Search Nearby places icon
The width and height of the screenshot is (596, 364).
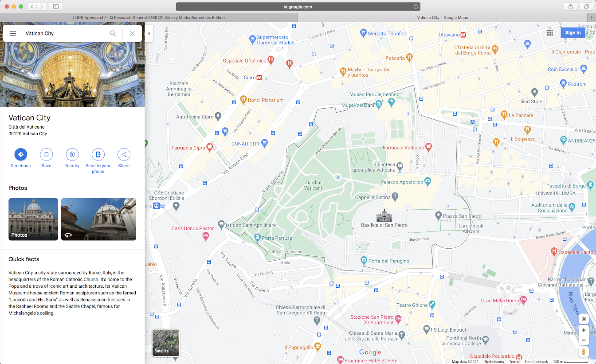click(72, 154)
